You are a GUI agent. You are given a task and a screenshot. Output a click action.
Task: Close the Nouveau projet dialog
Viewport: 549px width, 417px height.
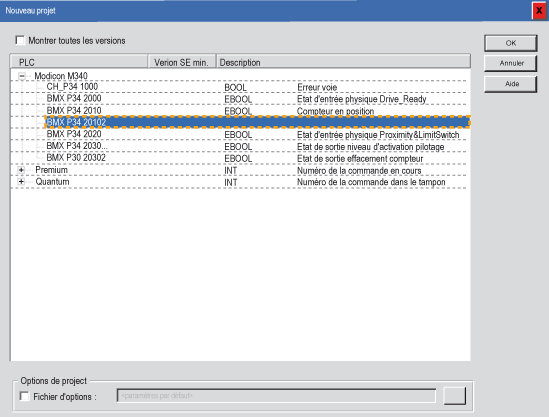(x=539, y=11)
